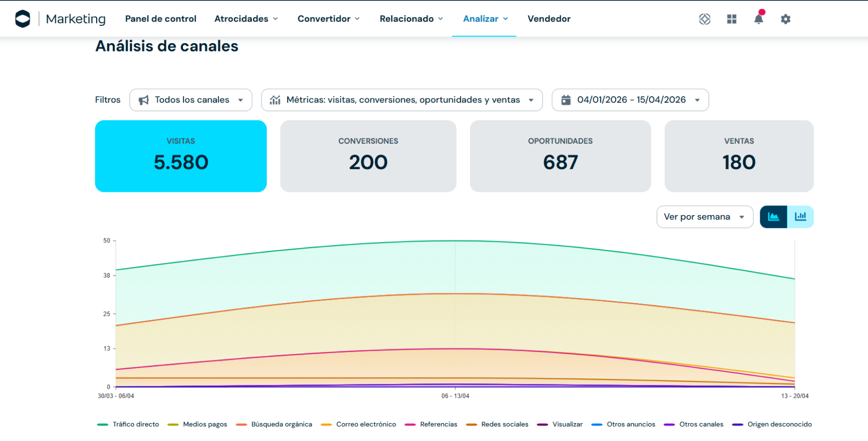This screenshot has width=868, height=441.
Task: Open the settings gear icon
Action: pyautogui.click(x=786, y=19)
